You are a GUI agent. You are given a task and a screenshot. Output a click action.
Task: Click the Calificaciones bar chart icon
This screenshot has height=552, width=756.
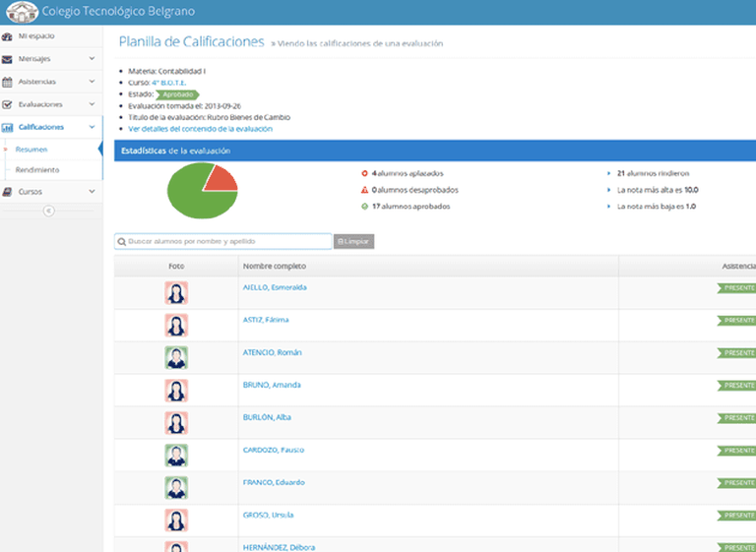8,127
